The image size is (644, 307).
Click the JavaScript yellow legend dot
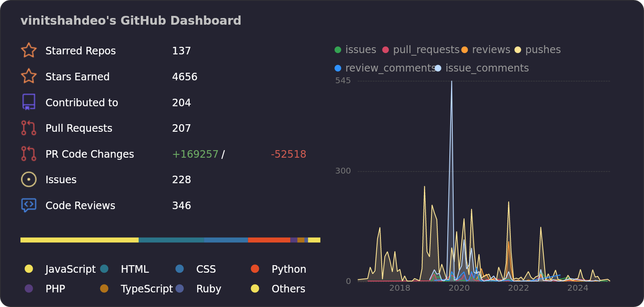point(29,269)
